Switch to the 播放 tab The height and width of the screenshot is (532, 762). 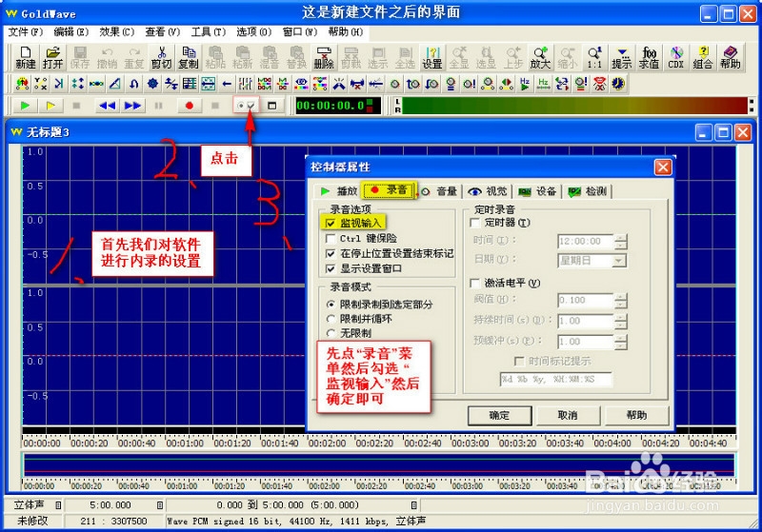point(339,191)
